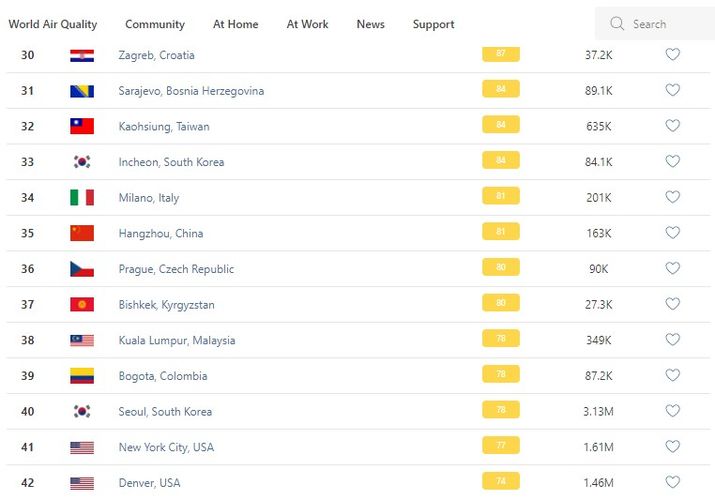Viewport: 715px width, 500px height.
Task: Click Incheon's yellow AQI badge 84
Action: coord(500,161)
